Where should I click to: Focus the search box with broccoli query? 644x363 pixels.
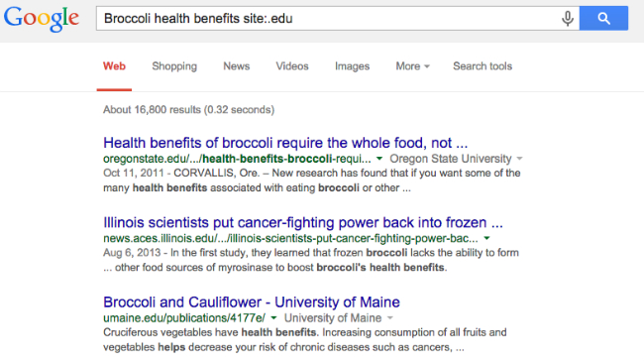(x=329, y=18)
